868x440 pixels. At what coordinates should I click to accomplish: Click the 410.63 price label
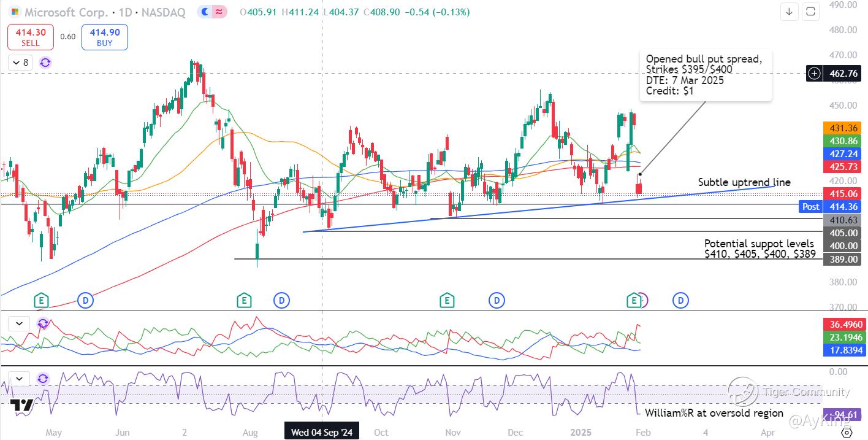click(x=843, y=220)
